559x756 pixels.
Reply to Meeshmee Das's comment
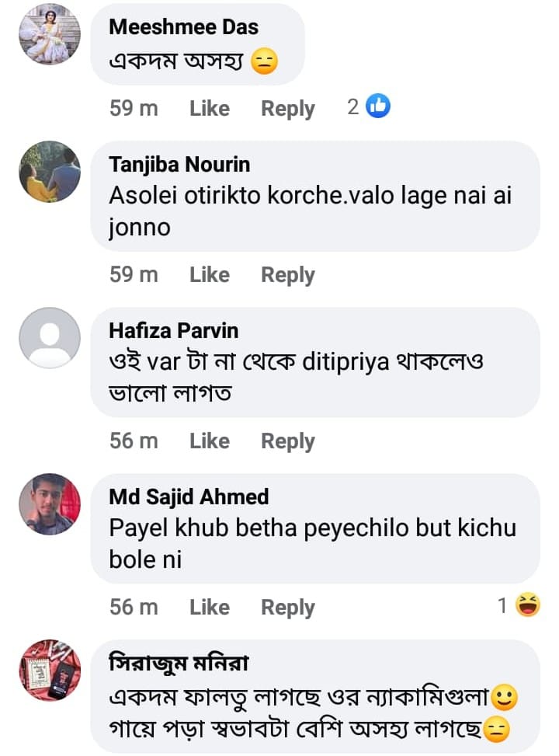tap(288, 109)
